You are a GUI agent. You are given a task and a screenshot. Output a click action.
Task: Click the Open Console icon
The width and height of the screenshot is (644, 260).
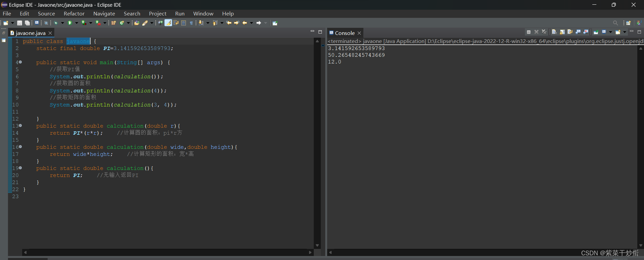coord(618,32)
